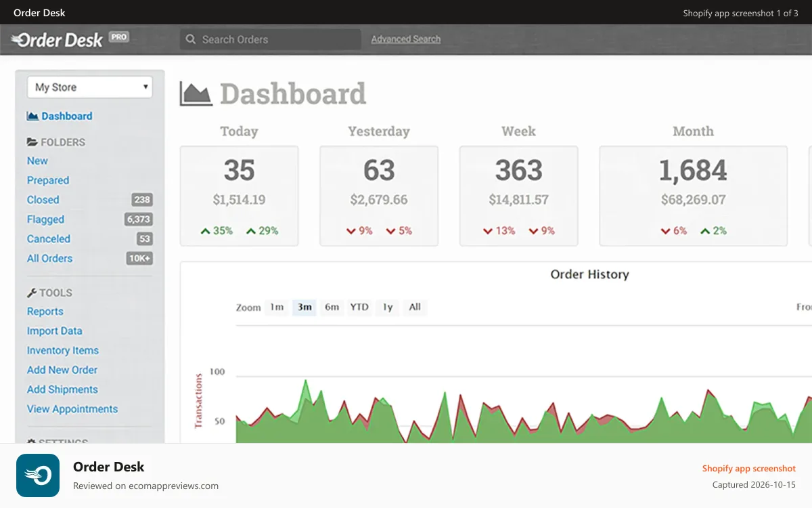Screen dimensions: 812x508
Task: Click the Today stats card showing 35
Action: (x=239, y=196)
